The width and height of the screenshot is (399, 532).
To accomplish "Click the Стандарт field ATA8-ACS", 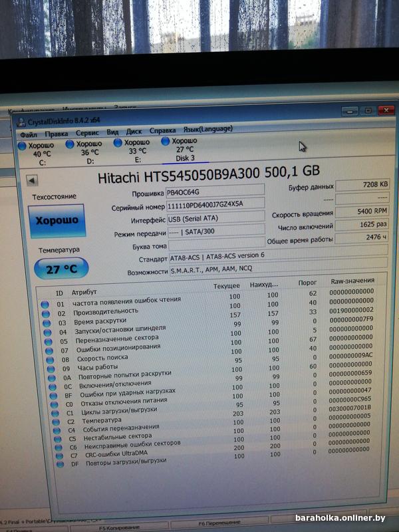I will (278, 255).
